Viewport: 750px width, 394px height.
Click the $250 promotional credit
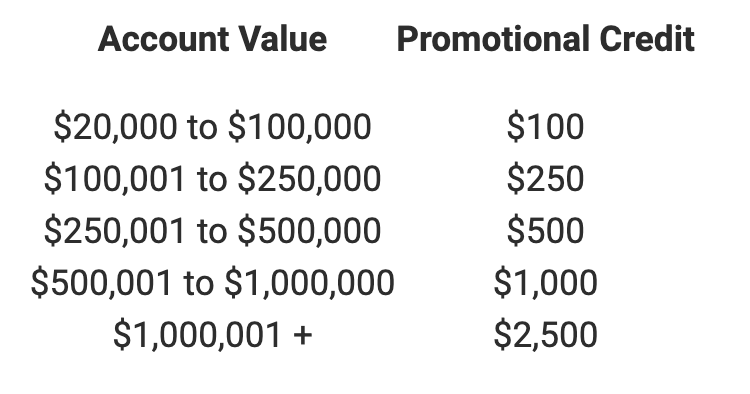click(x=545, y=179)
